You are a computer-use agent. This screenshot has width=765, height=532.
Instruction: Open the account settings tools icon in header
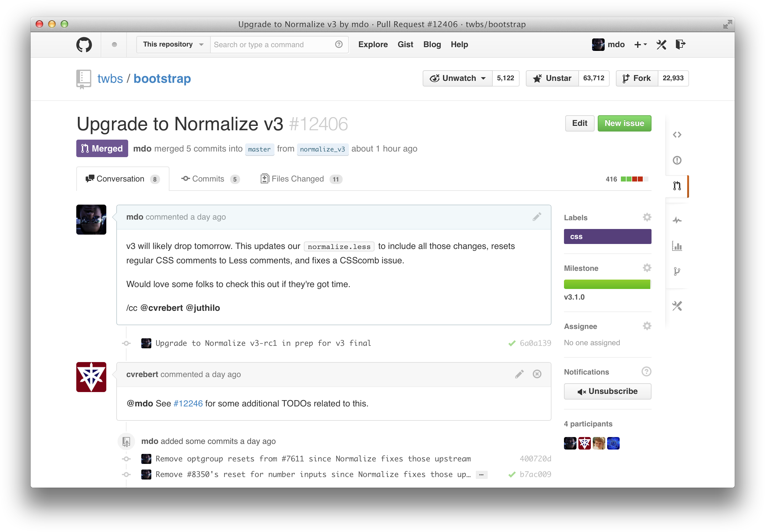(x=661, y=44)
